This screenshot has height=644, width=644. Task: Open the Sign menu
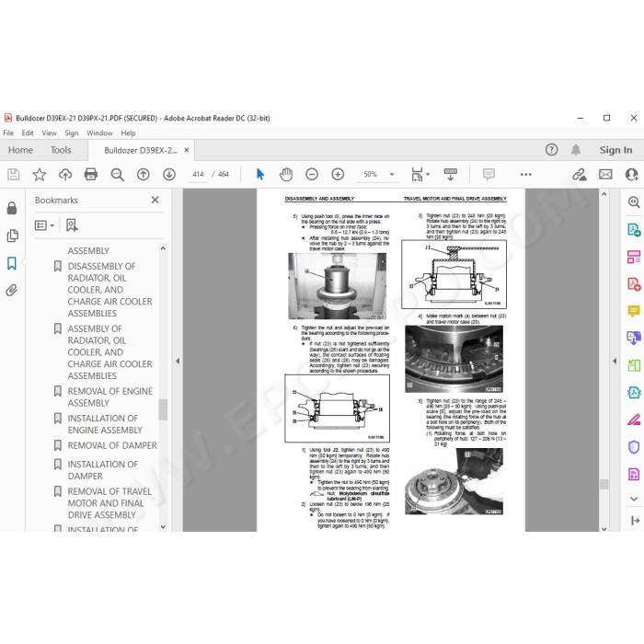[72, 133]
